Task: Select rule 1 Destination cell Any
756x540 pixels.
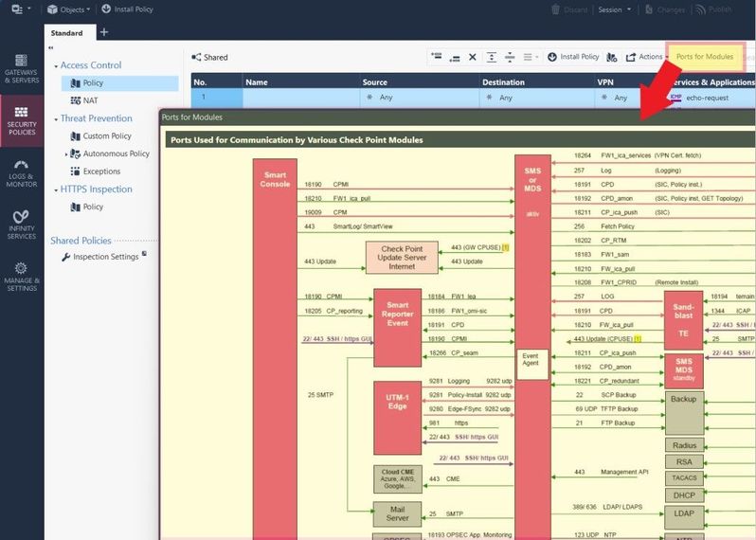Action: (537, 98)
